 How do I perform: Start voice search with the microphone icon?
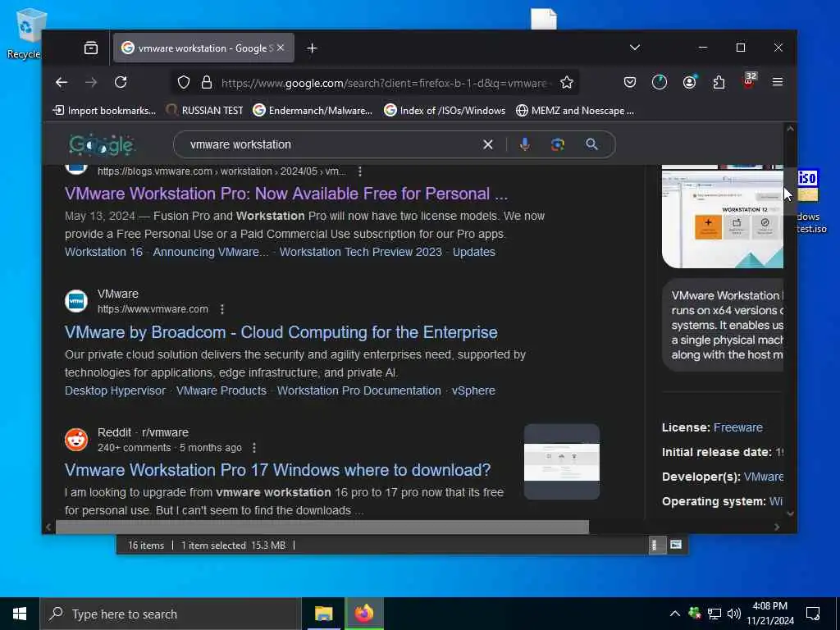click(524, 144)
